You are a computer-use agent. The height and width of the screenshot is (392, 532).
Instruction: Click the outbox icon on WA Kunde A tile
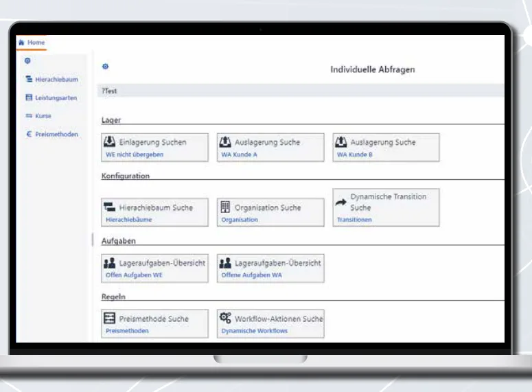click(225, 141)
